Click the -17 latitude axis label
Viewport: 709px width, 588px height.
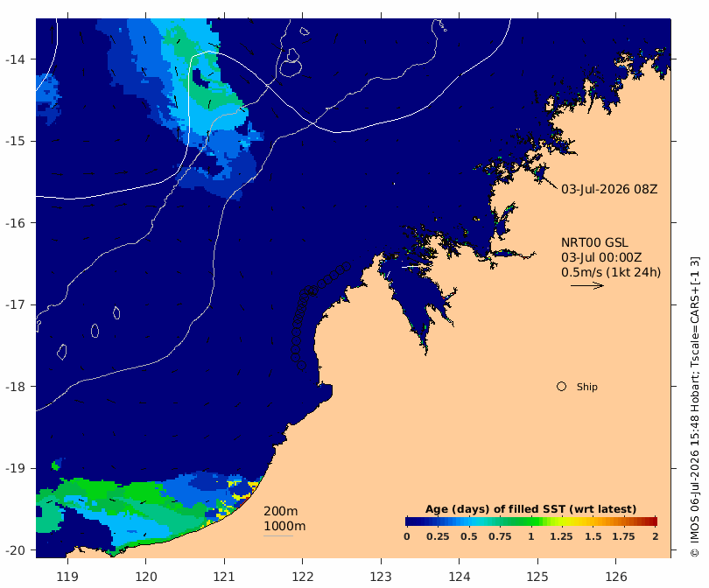pyautogui.click(x=15, y=304)
